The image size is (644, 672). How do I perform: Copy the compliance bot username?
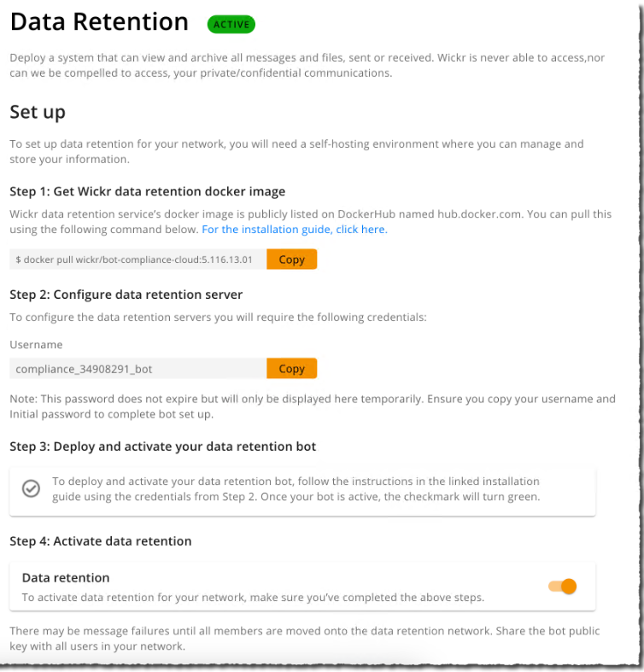point(291,369)
